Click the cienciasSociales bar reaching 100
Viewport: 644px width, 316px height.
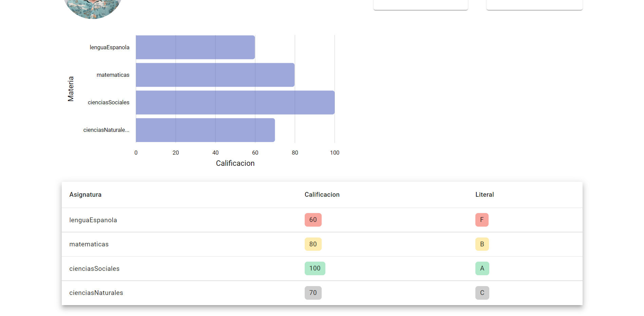[235, 102]
